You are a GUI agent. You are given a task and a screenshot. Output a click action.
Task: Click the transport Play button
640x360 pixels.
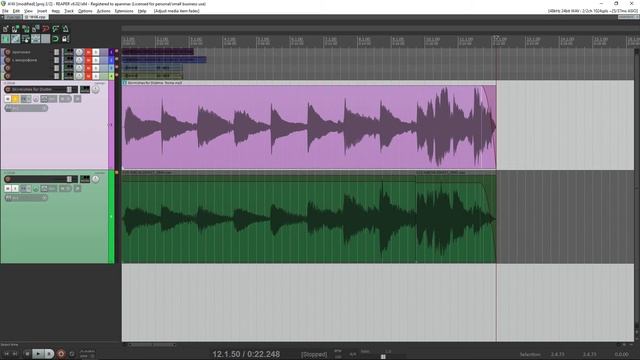38,353
